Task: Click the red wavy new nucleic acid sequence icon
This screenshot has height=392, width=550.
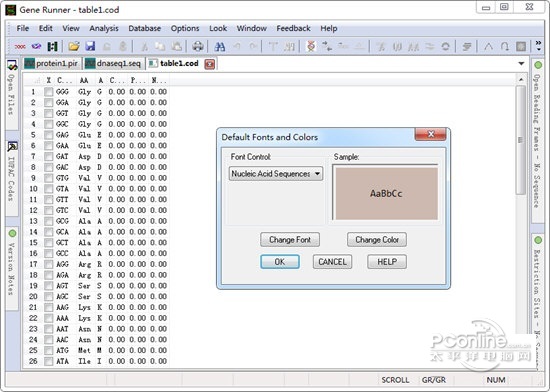Action: coord(20,46)
